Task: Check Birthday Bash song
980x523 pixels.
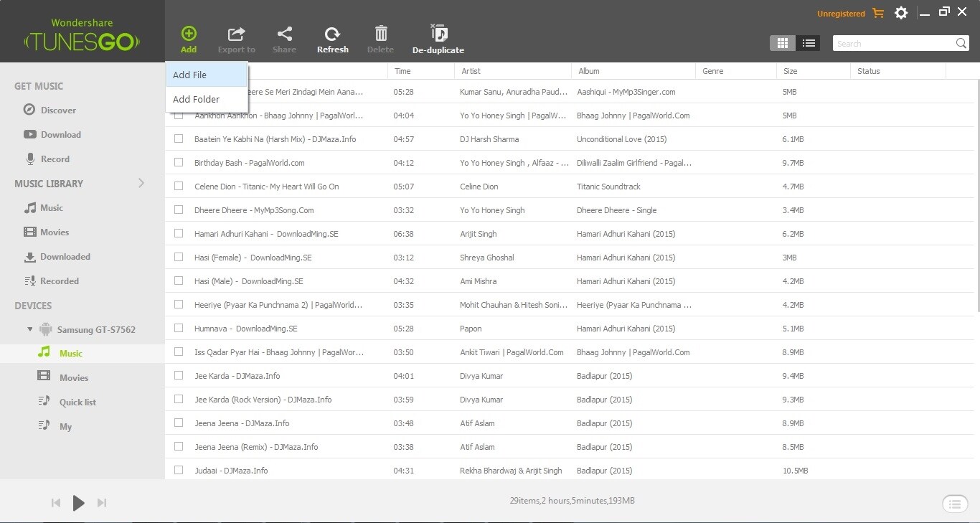Action: pyautogui.click(x=179, y=162)
